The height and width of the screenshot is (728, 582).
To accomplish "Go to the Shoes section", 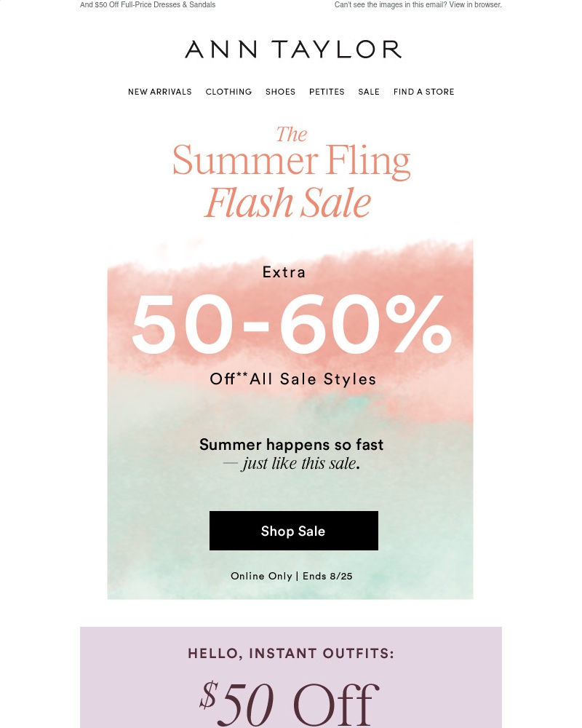I will pos(280,92).
